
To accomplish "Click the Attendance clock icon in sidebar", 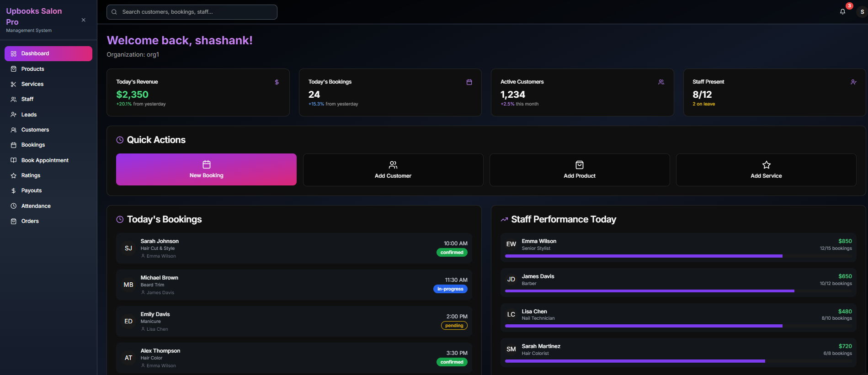I will 13,206.
